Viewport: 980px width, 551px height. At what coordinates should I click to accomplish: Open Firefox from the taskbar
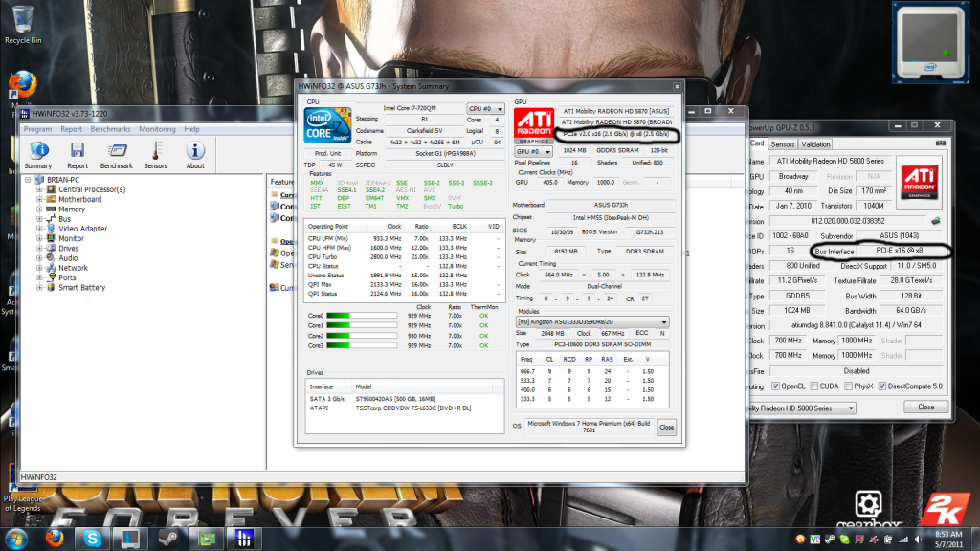pyautogui.click(x=55, y=538)
